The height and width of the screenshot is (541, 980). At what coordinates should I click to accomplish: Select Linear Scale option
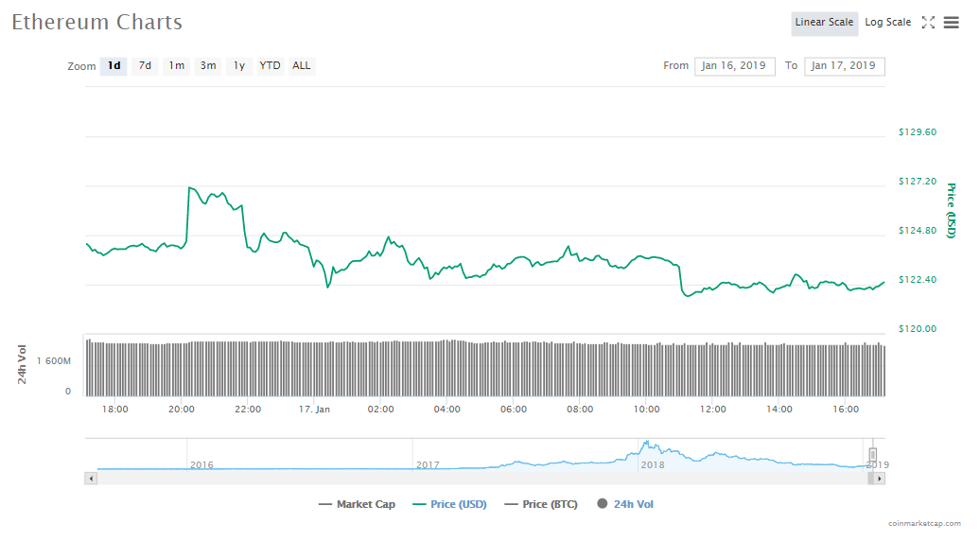[824, 23]
